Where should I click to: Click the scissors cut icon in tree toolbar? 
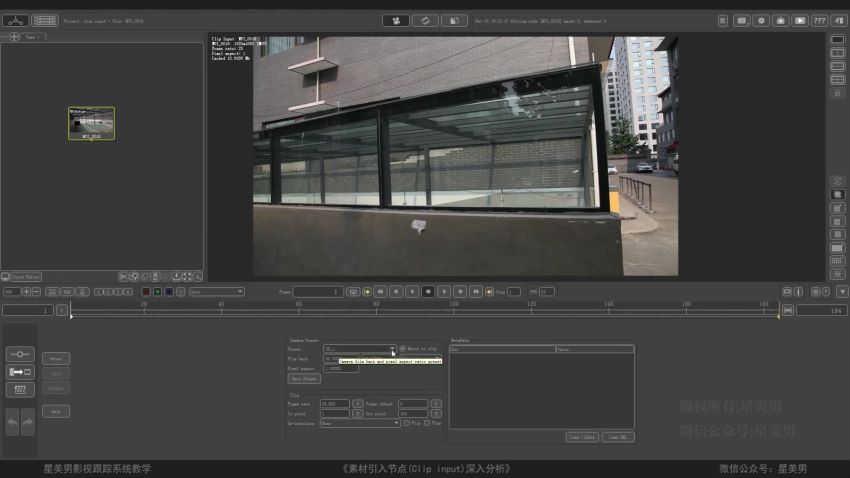[123, 277]
